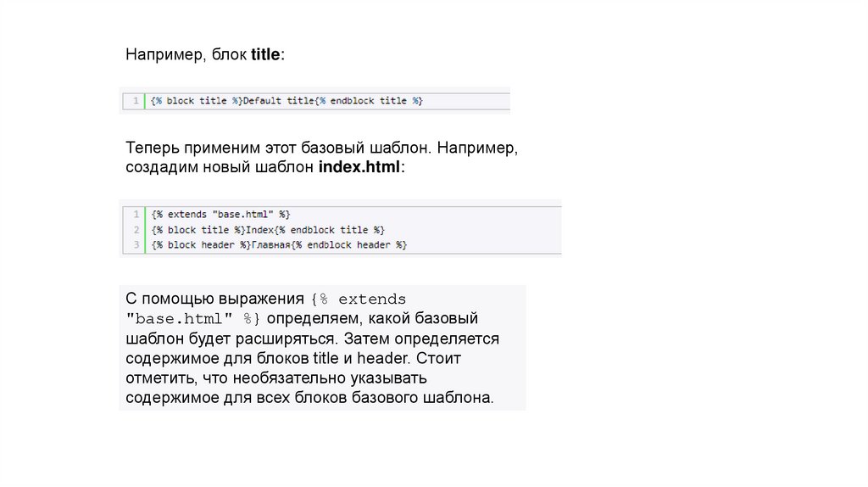Click the heading "Например, блок title:"

205,55
